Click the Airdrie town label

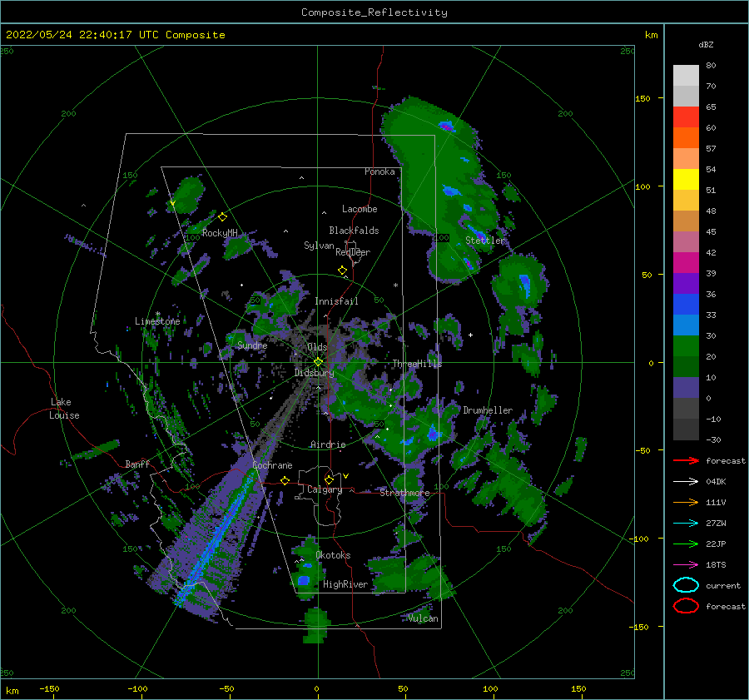pos(328,444)
